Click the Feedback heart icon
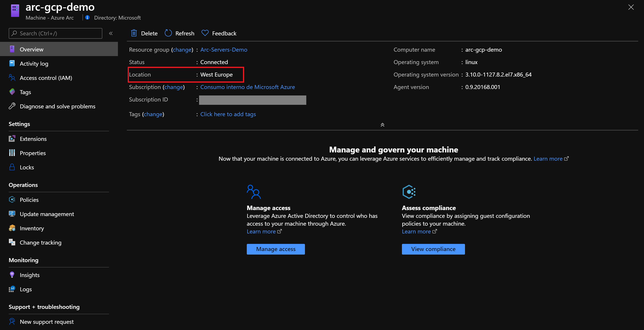The image size is (644, 330). (x=205, y=33)
